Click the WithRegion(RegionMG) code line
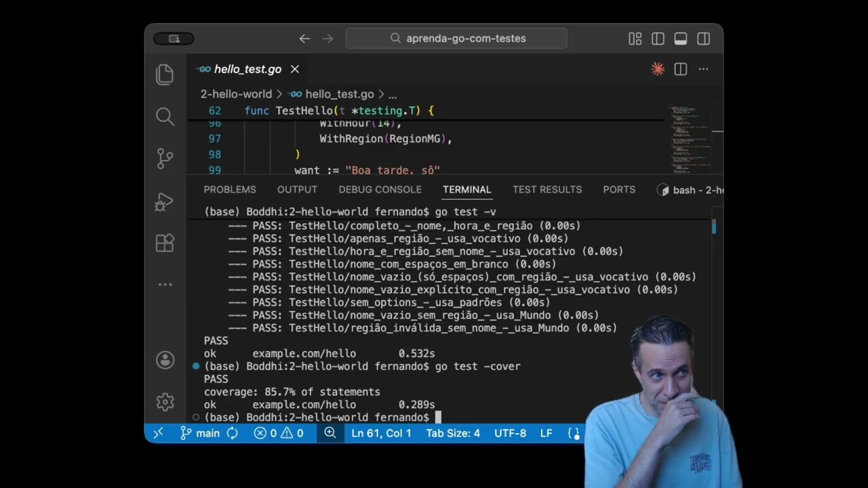 point(386,139)
